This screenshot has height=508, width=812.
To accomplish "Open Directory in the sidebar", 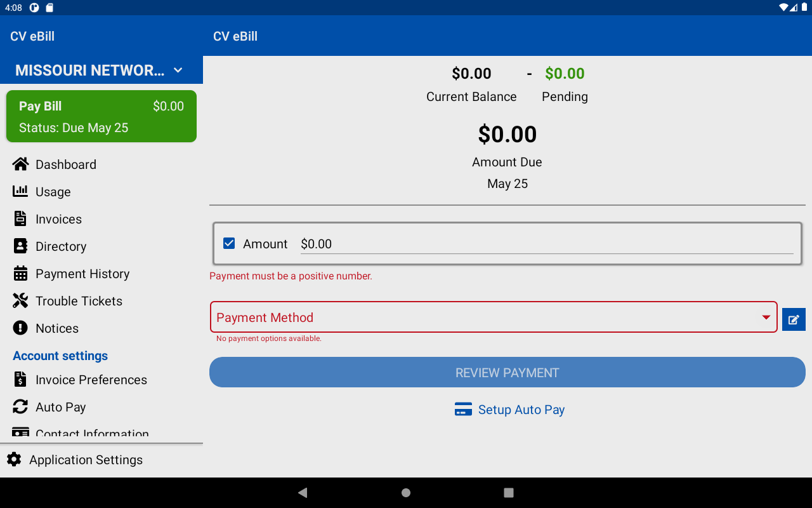I will (x=101, y=246).
